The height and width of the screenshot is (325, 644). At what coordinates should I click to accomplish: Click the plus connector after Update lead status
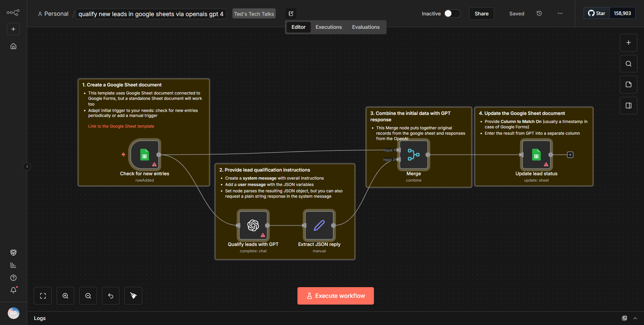(x=570, y=155)
